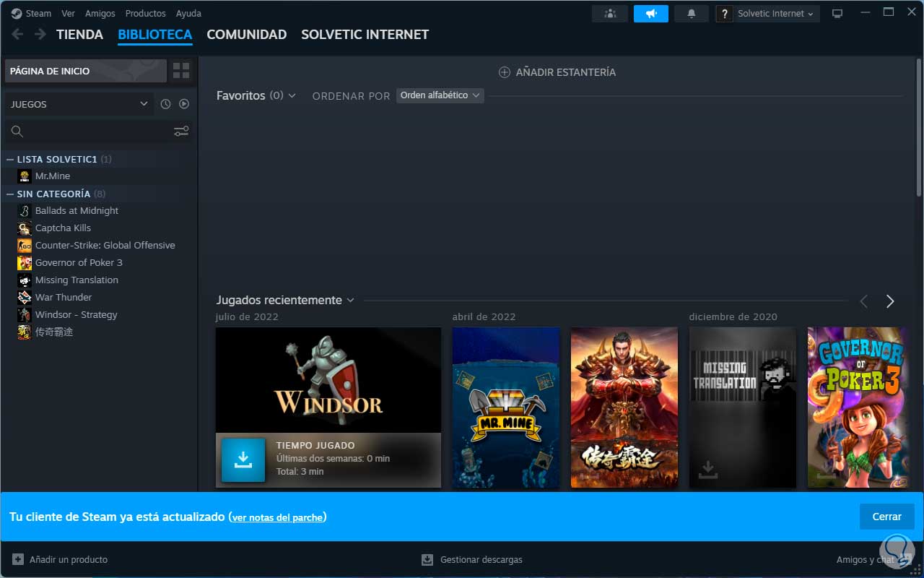Open the Governor of Poker 3 cover
The width and height of the screenshot is (924, 578).
pyautogui.click(x=857, y=407)
